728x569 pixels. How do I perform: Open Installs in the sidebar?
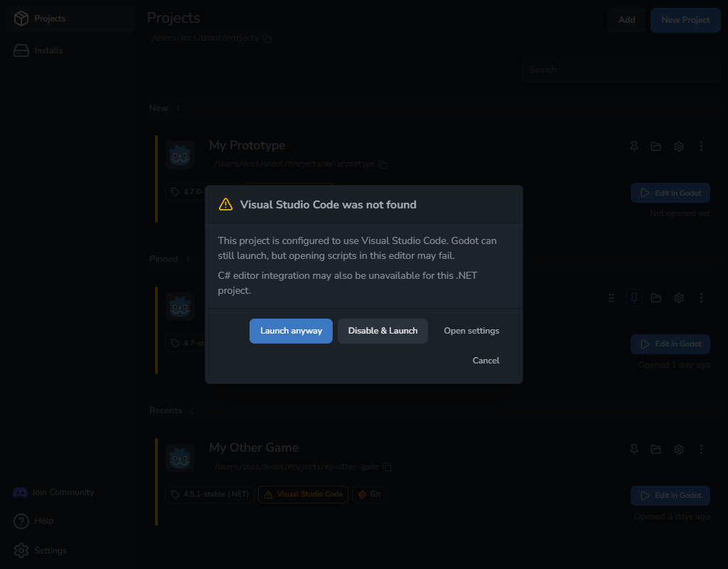pos(70,50)
